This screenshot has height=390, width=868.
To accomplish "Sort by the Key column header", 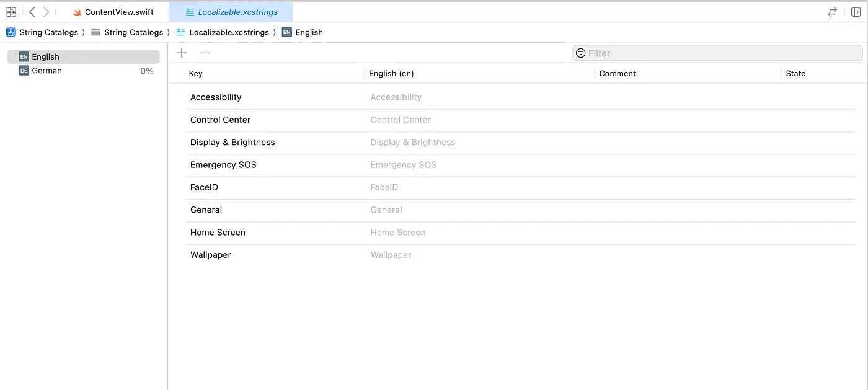I will (x=196, y=73).
